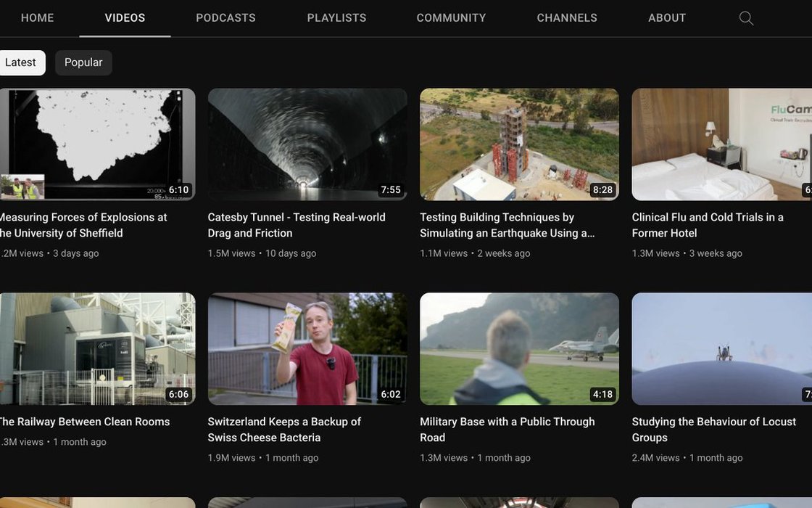Image resolution: width=812 pixels, height=508 pixels.
Task: Open the flu trials hotel room thumbnail
Action: pos(721,144)
